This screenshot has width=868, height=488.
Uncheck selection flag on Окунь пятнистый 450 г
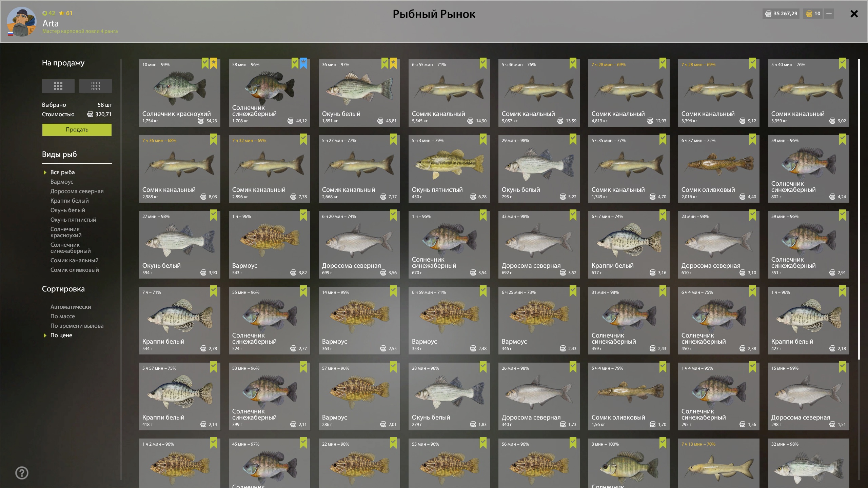click(x=483, y=139)
